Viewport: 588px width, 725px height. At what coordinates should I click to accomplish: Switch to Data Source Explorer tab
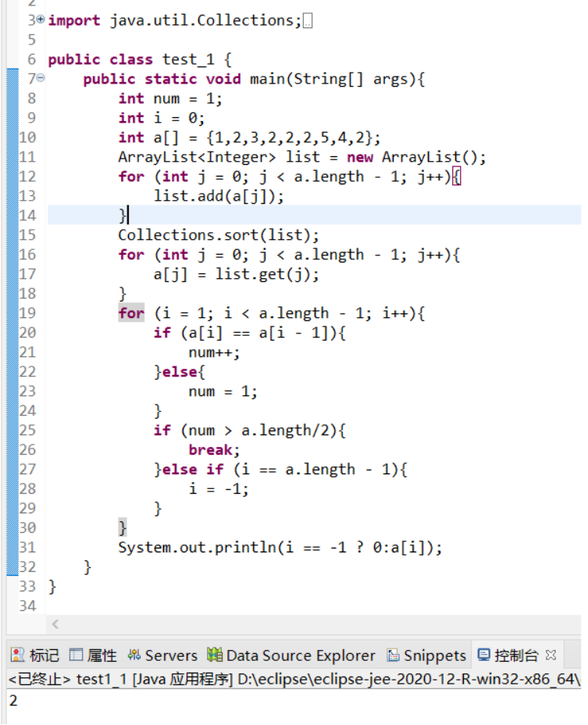291,655
